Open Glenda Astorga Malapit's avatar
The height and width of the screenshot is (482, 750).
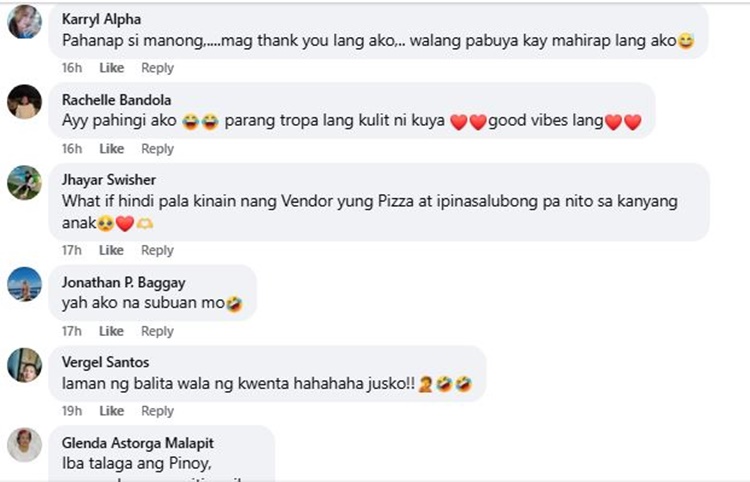24,445
